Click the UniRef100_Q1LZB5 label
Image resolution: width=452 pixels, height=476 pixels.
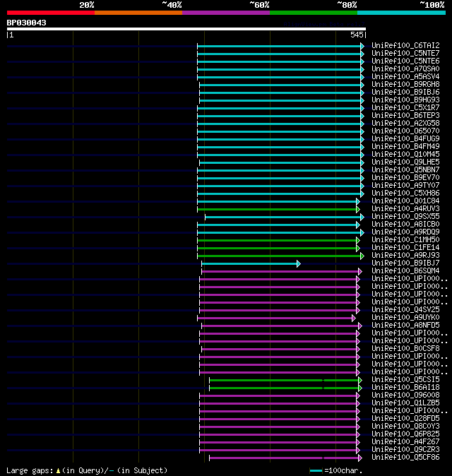click(405, 403)
